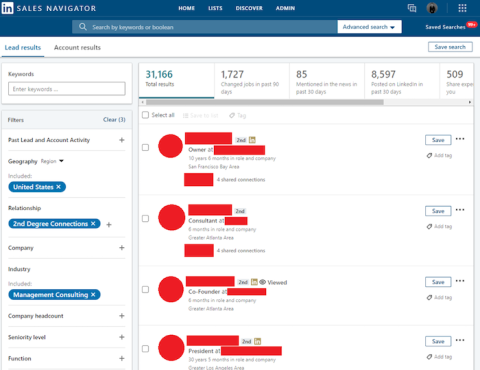480x370 pixels.
Task: Show leads who changed jobs in 90 days
Action: click(x=252, y=80)
